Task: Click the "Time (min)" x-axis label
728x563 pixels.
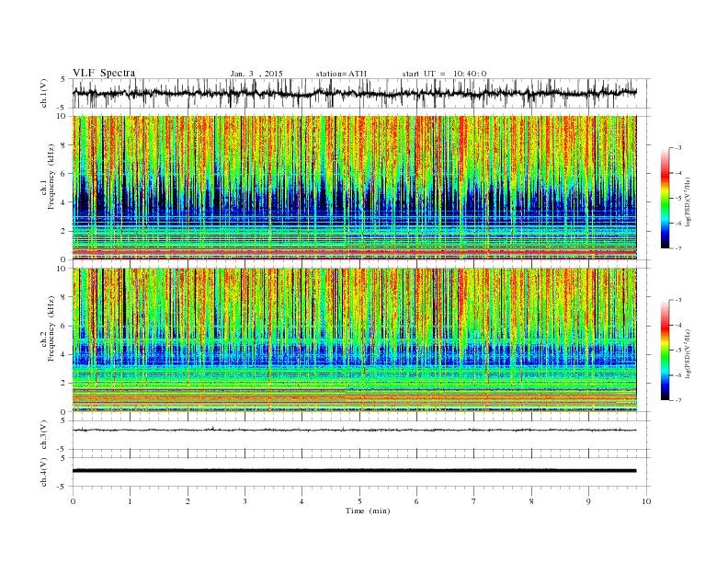Action: click(368, 511)
